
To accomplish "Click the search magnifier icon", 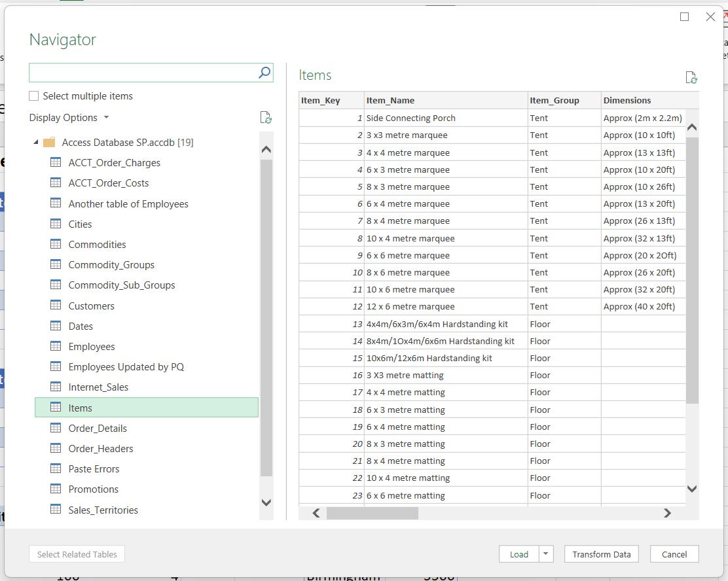I will [264, 73].
